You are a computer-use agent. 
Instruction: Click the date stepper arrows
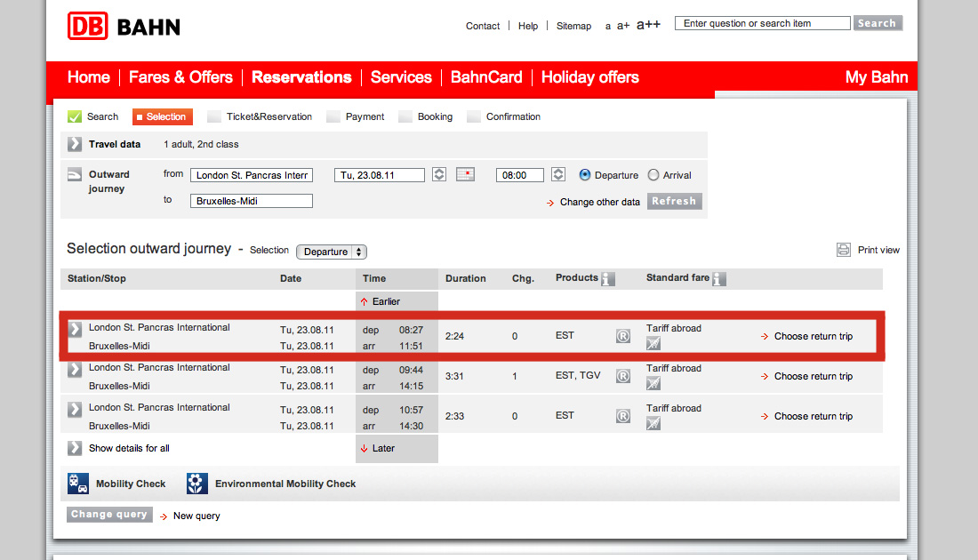coord(439,175)
